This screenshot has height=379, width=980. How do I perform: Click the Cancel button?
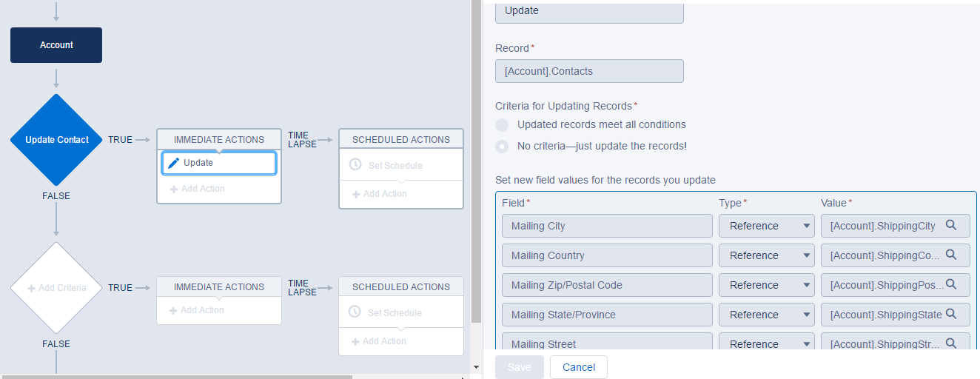click(578, 367)
